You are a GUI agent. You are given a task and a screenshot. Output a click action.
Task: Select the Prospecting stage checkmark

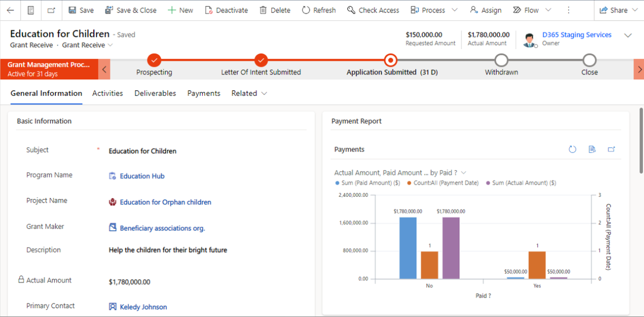coord(154,60)
